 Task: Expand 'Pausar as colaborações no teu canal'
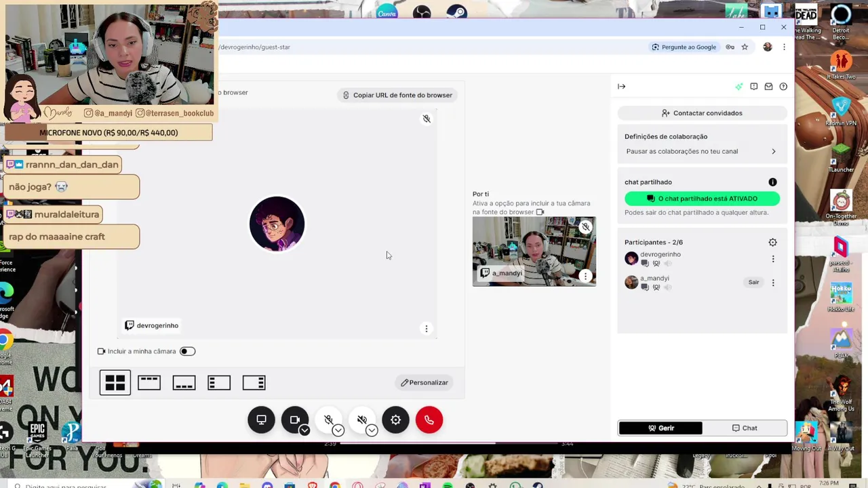pyautogui.click(x=701, y=151)
